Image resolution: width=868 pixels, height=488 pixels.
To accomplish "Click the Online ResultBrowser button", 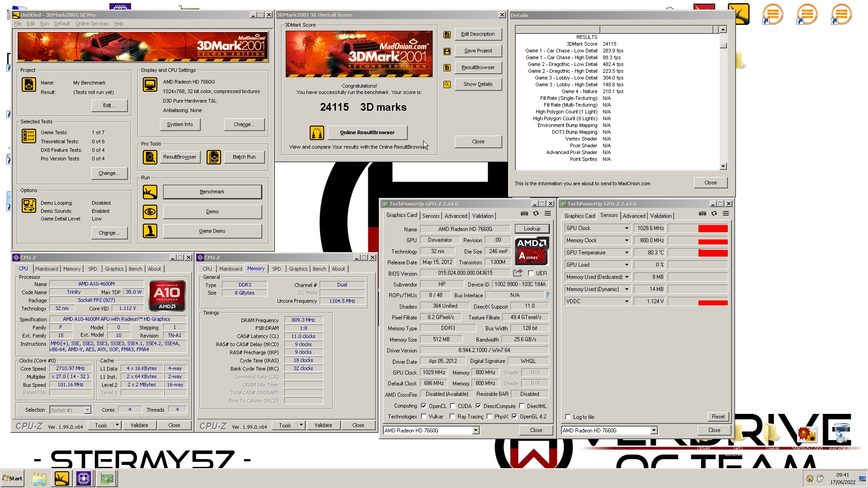I will (367, 133).
